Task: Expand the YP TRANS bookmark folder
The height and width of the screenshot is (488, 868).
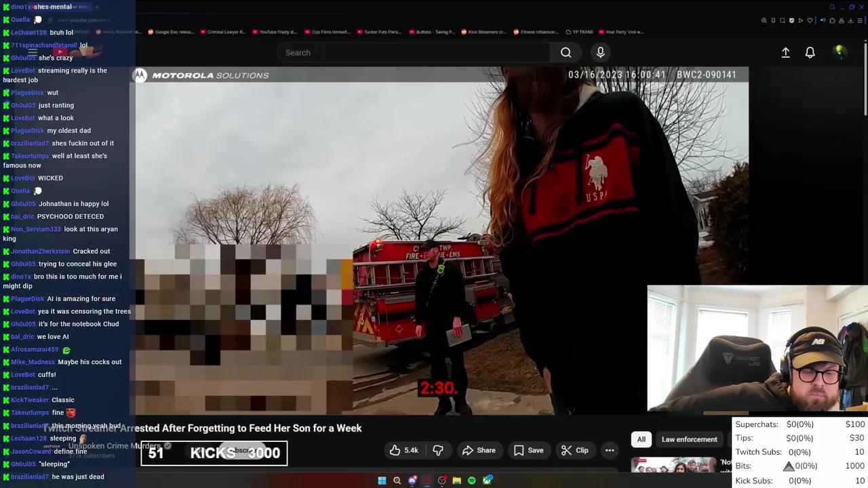Action: 578,32
